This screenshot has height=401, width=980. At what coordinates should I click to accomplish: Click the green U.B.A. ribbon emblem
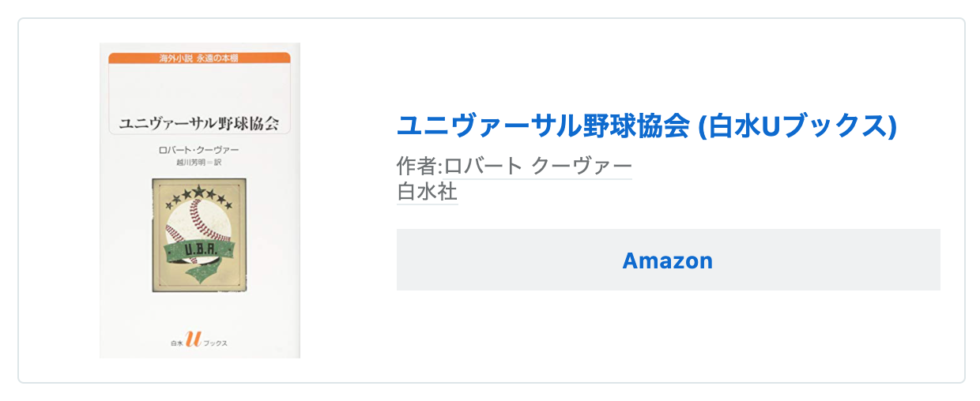coord(199,251)
